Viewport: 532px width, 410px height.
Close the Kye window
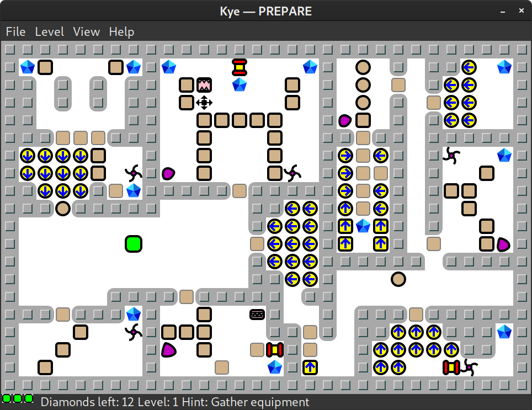pyautogui.click(x=522, y=11)
